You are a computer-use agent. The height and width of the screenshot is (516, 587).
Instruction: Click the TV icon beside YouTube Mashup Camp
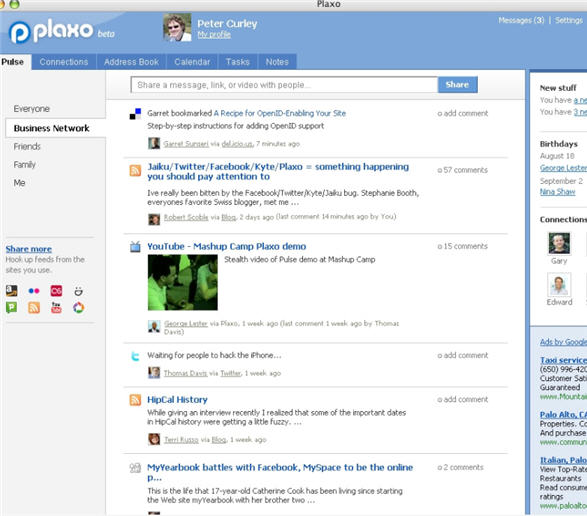(135, 247)
